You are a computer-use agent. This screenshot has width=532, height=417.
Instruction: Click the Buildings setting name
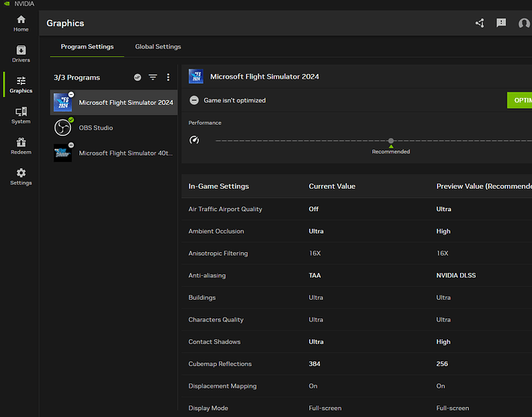click(202, 298)
